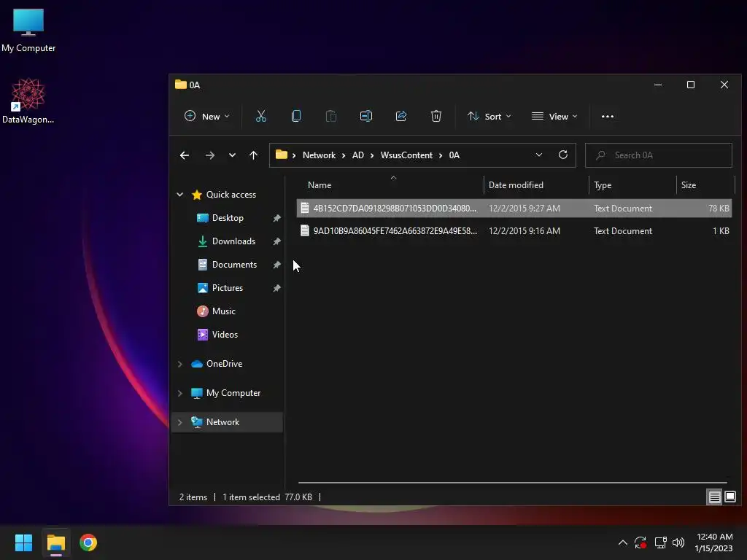
Task: Expand the Network tree node
Action: coord(180,422)
